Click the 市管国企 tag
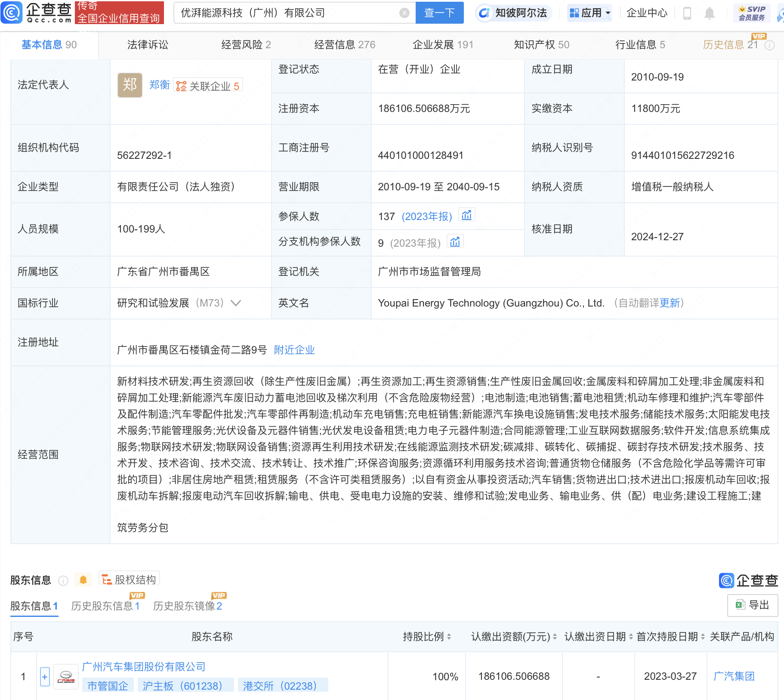The height and width of the screenshot is (700, 784). [108, 686]
